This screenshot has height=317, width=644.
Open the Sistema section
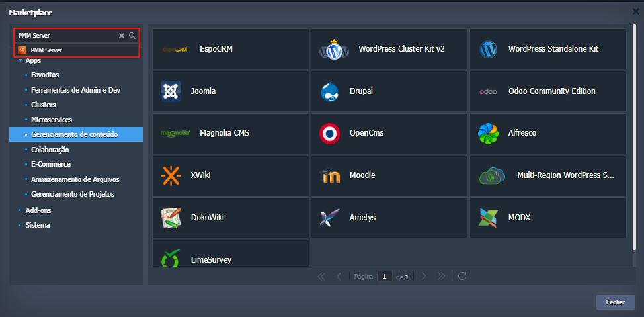[38, 225]
